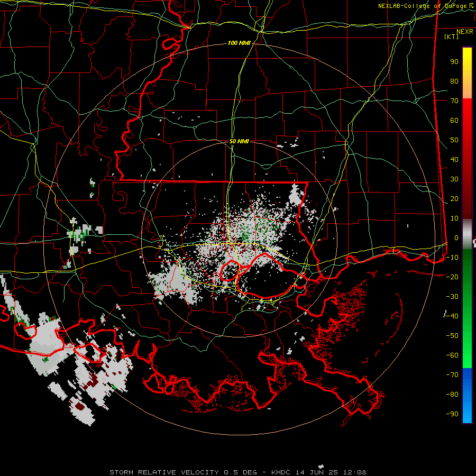Viewport: 476px width, 476px height.
Task: Select the positive 40 knot scale label
Action: point(454,159)
